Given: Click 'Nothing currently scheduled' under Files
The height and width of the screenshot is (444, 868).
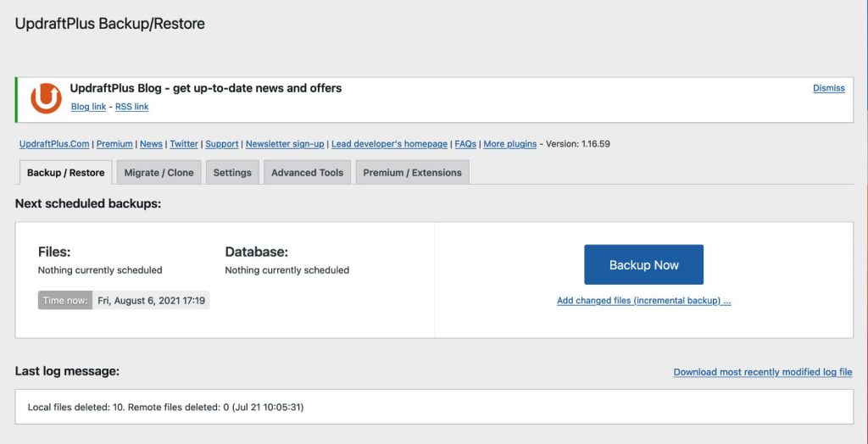Looking at the screenshot, I should tap(100, 270).
